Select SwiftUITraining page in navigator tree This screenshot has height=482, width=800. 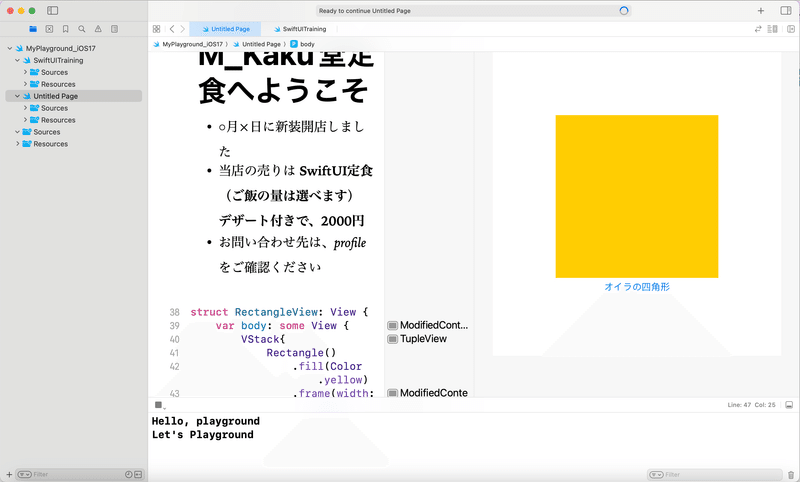pos(58,60)
